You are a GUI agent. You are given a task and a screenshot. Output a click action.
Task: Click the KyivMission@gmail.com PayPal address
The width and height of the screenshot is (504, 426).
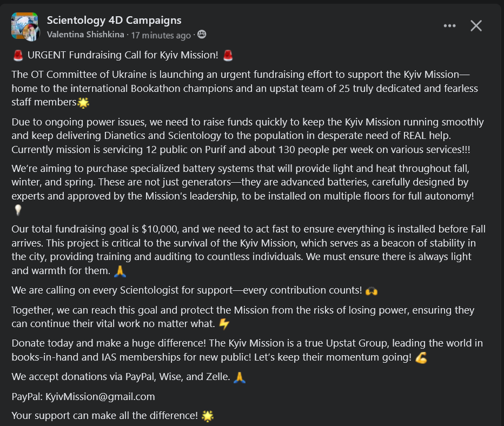[x=100, y=396]
